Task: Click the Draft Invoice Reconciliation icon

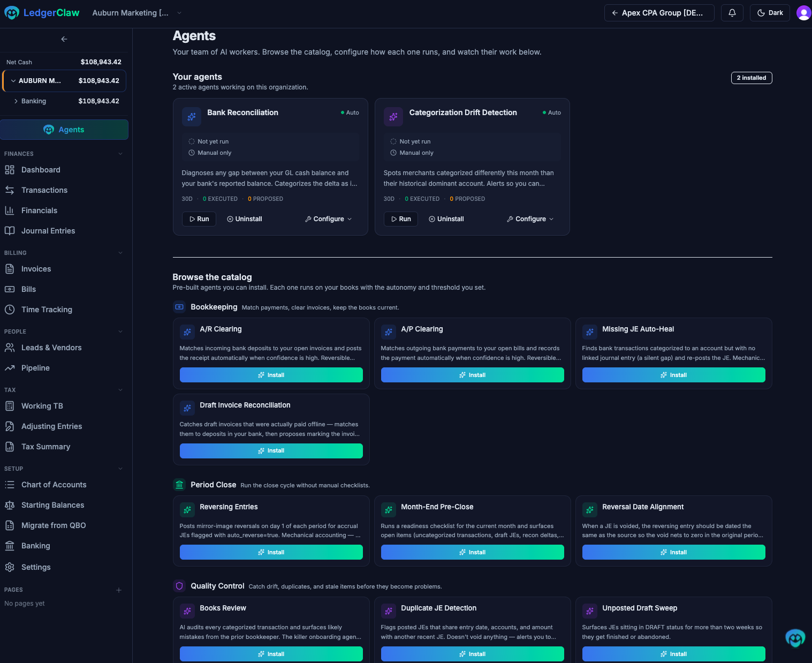Action: [x=187, y=408]
